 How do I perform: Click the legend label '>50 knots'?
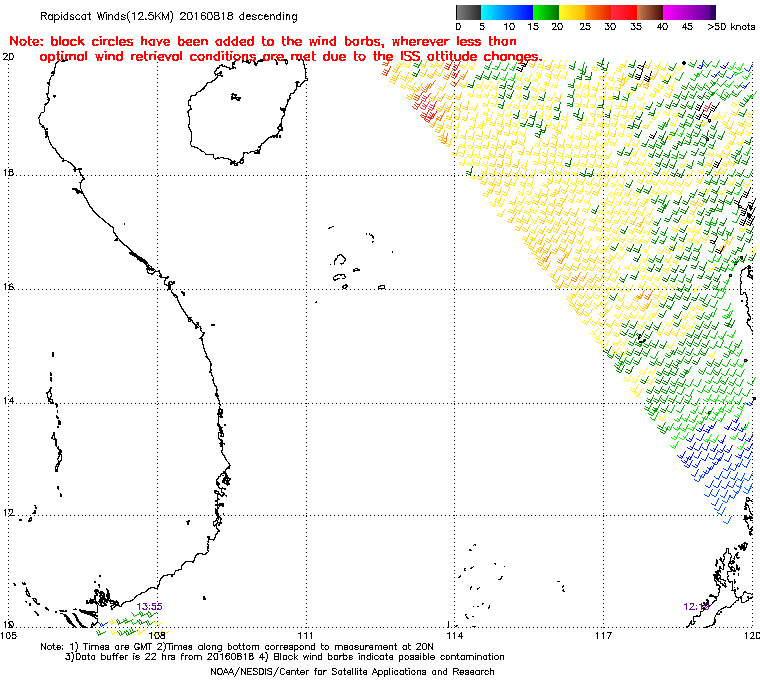click(731, 27)
